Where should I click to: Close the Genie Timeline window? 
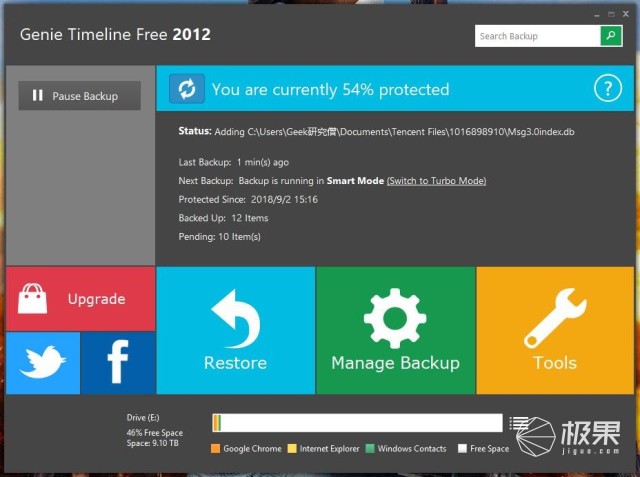626,14
